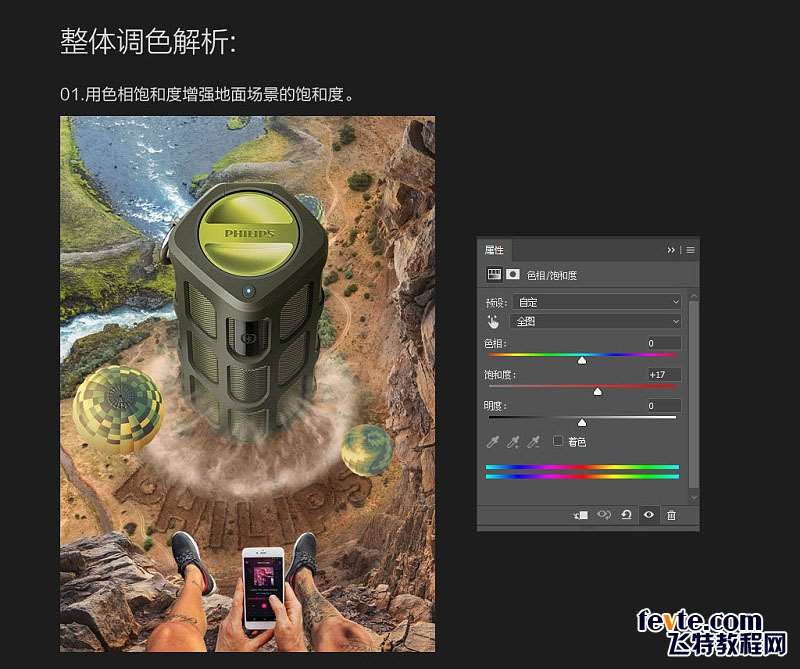This screenshot has width=800, height=669.
Task: Select the adjustment layer icon for 色相/饱和度
Action: coord(494,275)
